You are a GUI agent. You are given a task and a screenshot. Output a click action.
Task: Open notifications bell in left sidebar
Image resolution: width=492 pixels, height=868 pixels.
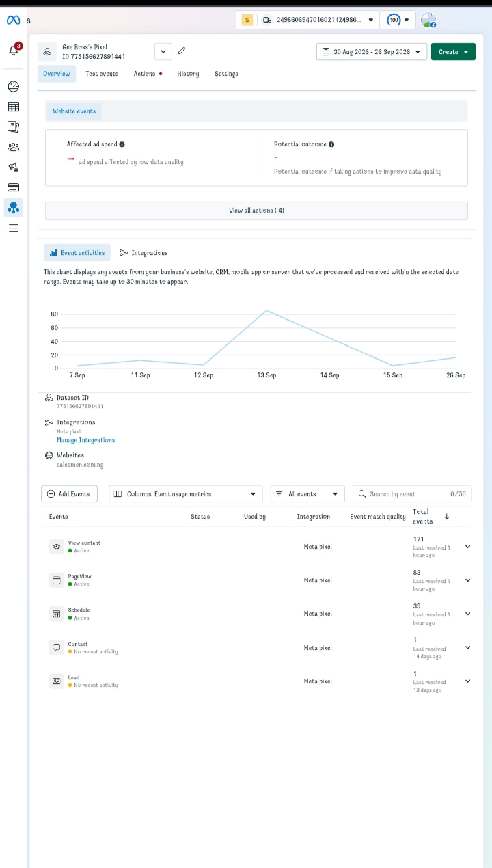(14, 50)
